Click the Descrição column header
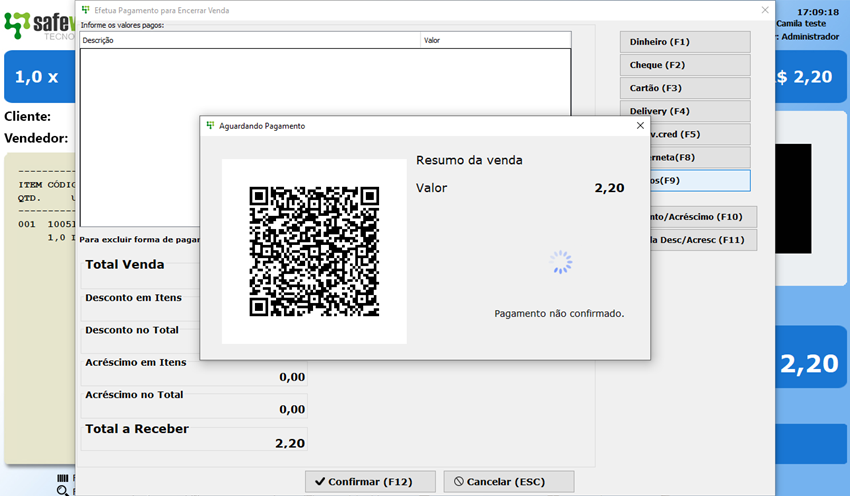This screenshot has width=850, height=496. (x=250, y=40)
